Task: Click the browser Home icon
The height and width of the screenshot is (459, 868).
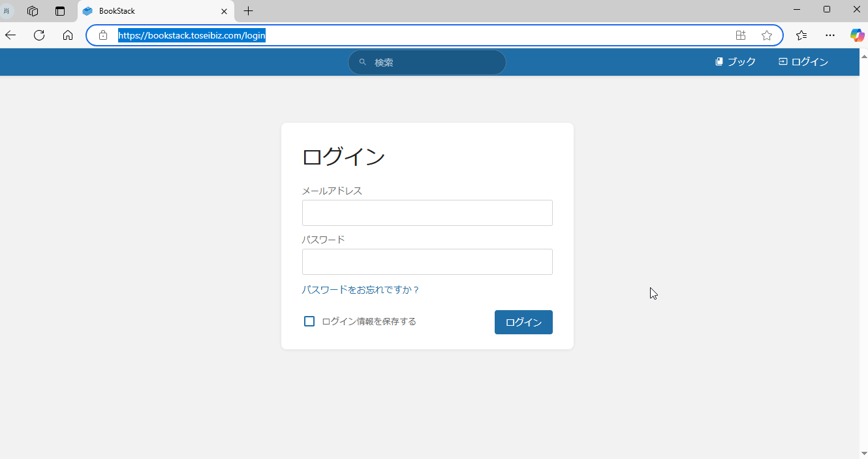Action: click(68, 35)
